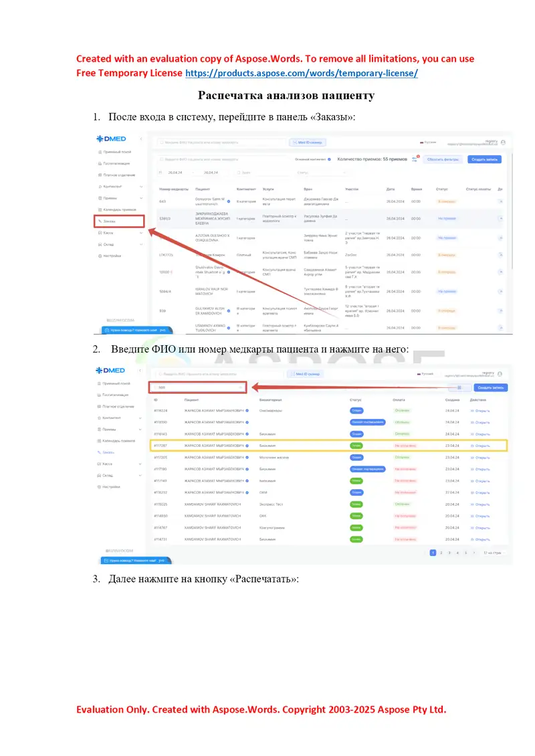This screenshot has height=756, width=535.
Task: Click XAMDAMOV SHARIF patient in order #114850
Action: [x=213, y=516]
